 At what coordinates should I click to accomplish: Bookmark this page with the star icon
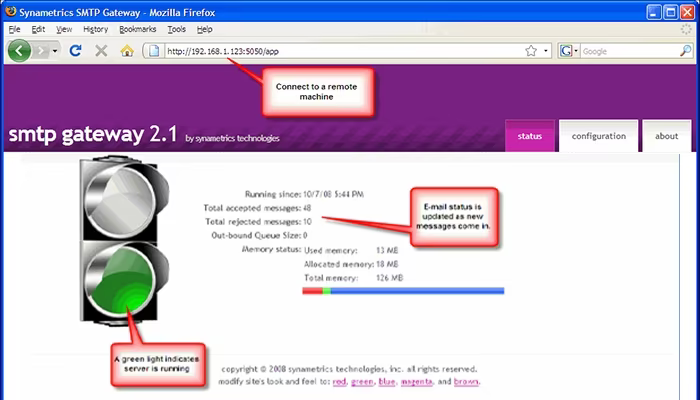(530, 51)
